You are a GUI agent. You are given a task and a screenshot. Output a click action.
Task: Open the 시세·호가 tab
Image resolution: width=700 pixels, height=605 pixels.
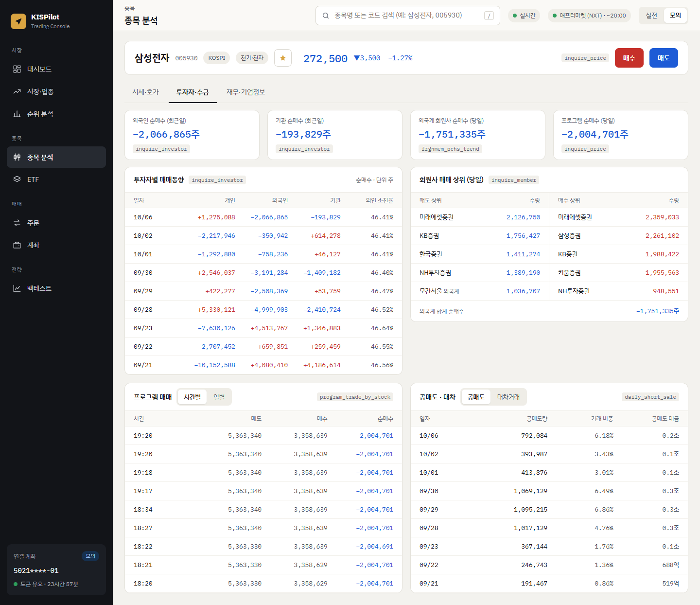pyautogui.click(x=145, y=92)
